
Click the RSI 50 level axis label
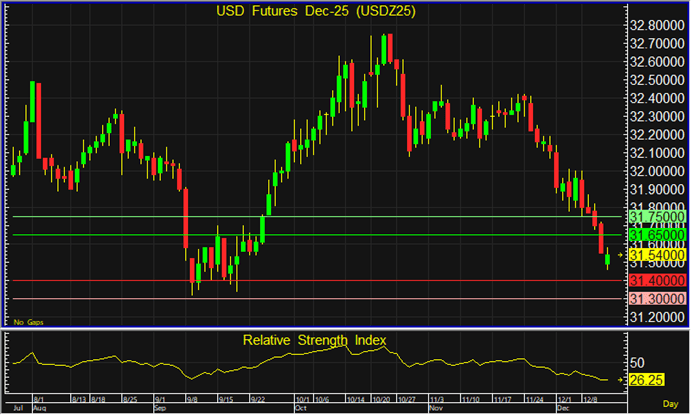coord(636,361)
